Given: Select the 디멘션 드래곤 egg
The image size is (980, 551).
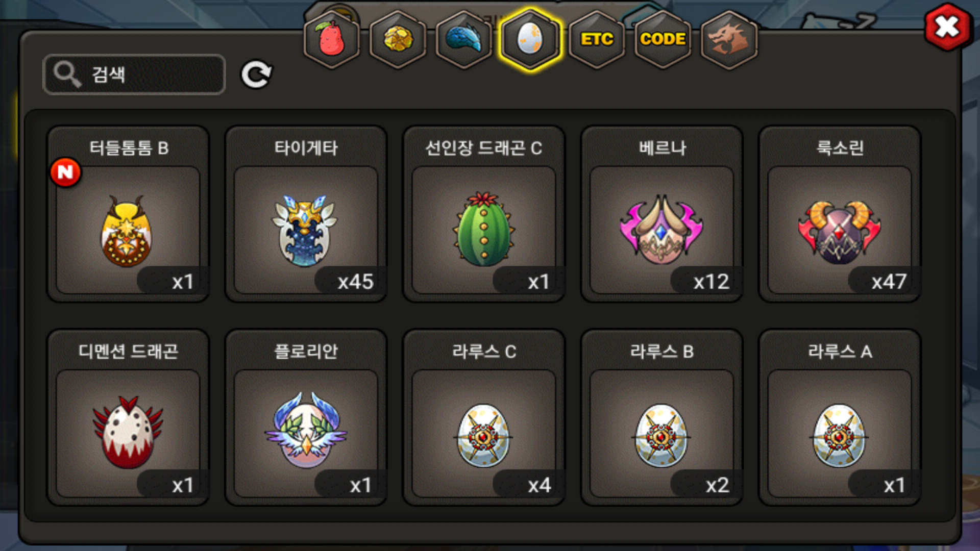Looking at the screenshot, I should tap(128, 417).
